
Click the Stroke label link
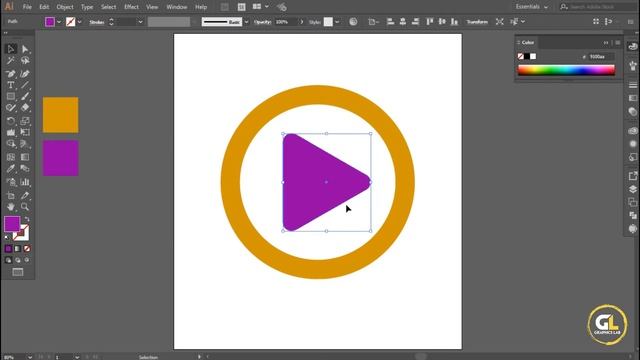click(x=97, y=22)
